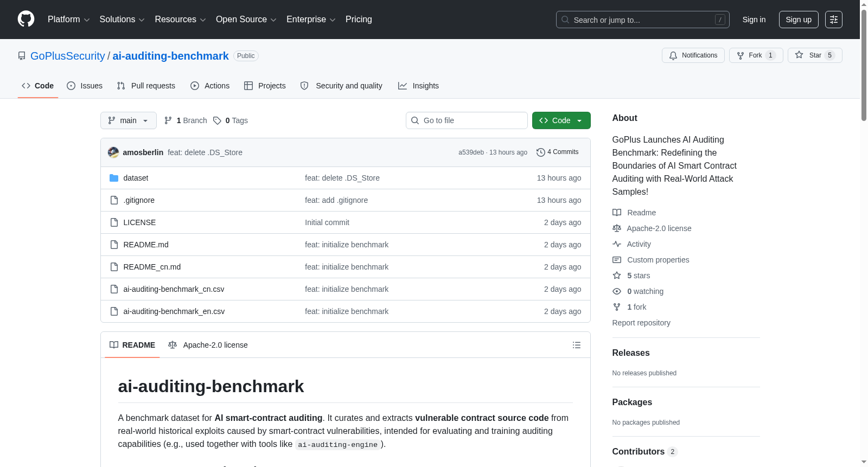Click the amosberlin author name
Viewport: 868px width, 467px height.
(143, 152)
